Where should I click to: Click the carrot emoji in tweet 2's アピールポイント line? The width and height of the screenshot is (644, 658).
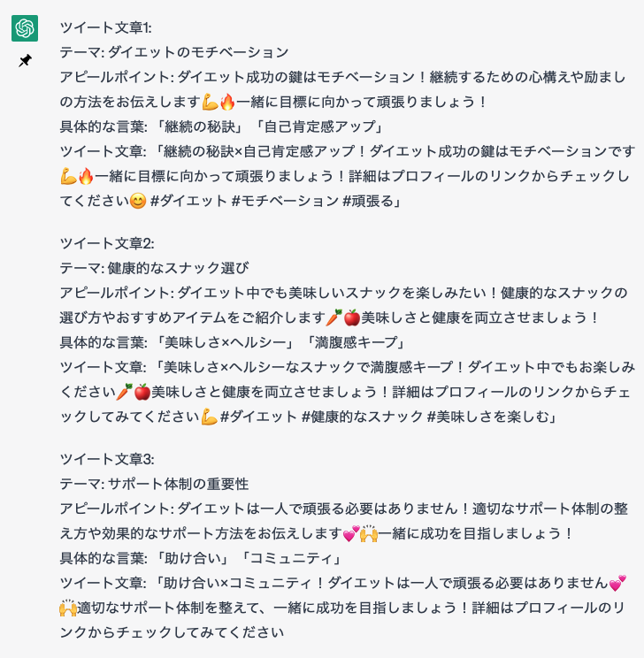click(333, 318)
